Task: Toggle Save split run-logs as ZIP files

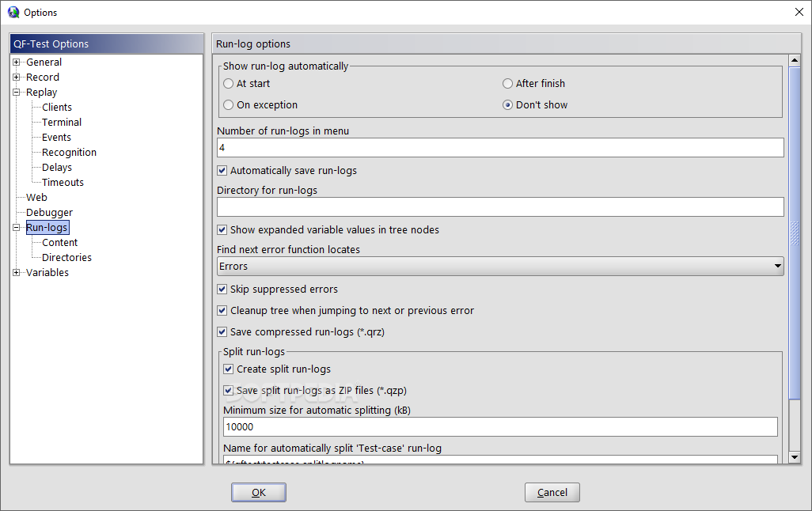Action: (229, 390)
